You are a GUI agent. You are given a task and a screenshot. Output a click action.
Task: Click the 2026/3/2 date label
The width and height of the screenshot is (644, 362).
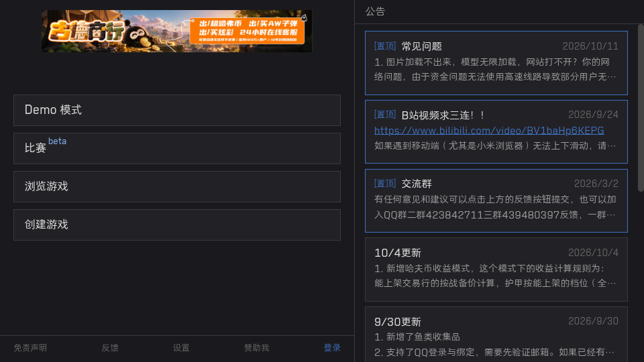tap(596, 184)
